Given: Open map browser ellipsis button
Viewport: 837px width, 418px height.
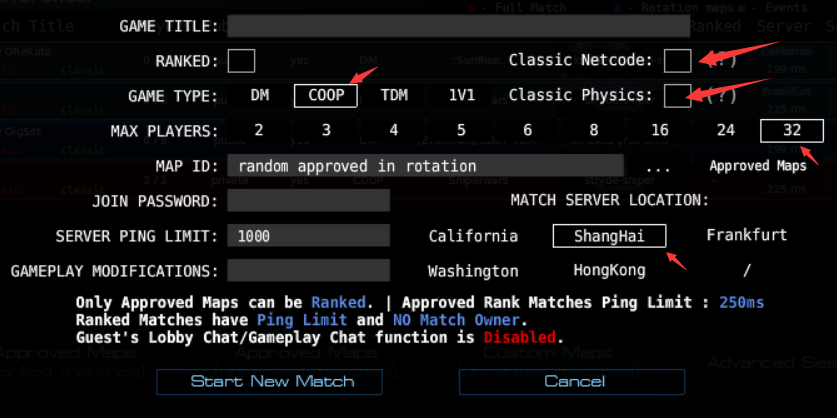Looking at the screenshot, I should (658, 166).
